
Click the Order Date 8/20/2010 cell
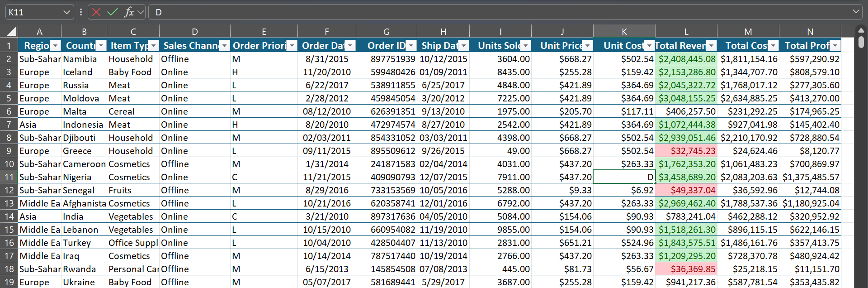326,125
